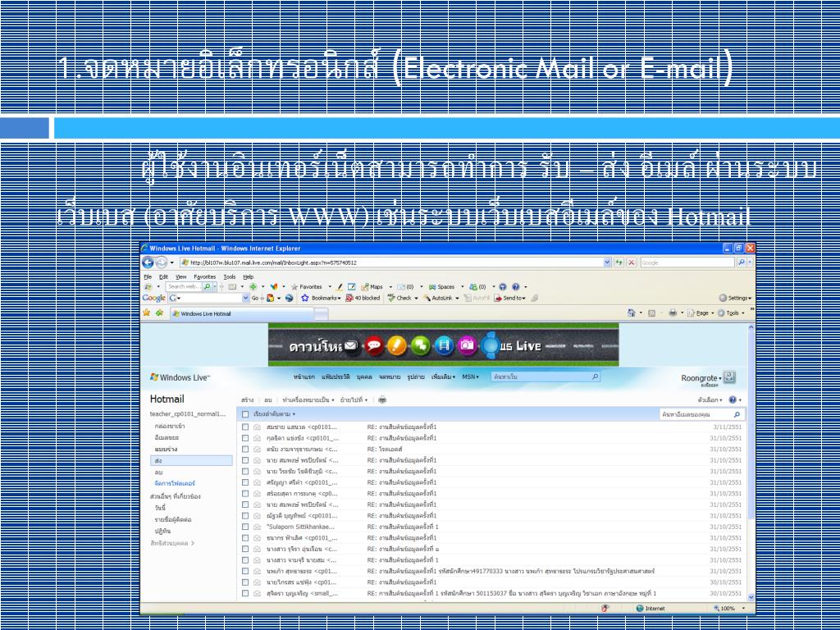Click the IE forward arrow button
Screen dimensions: 840x630
(x=160, y=263)
